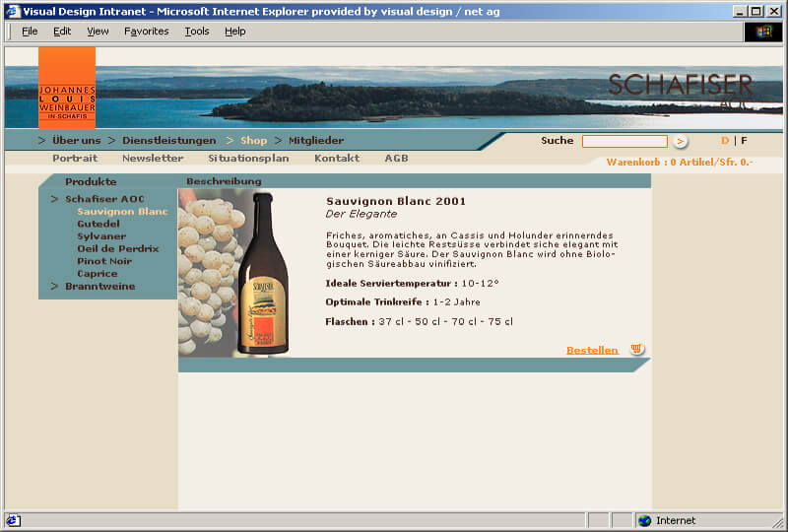
Task: Click the SCHAFISER AOC banner title
Action: (x=681, y=90)
